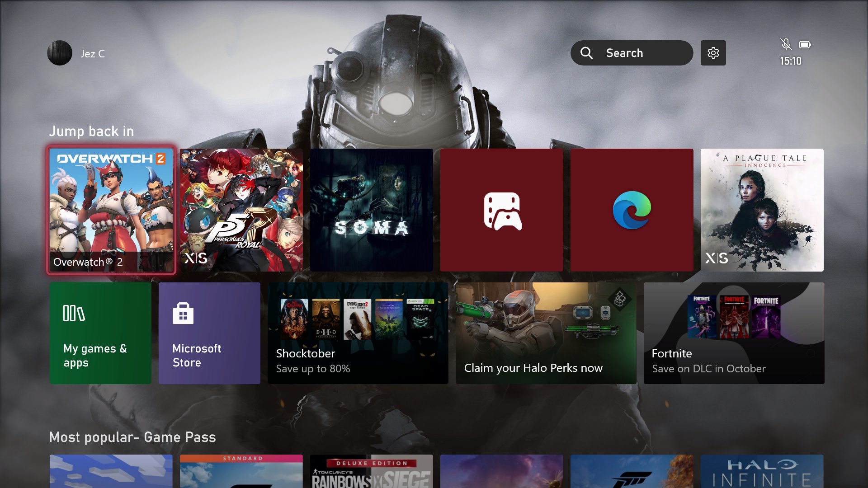This screenshot has width=868, height=488.
Task: Open Halo Infinite in Most popular row
Action: point(762,471)
